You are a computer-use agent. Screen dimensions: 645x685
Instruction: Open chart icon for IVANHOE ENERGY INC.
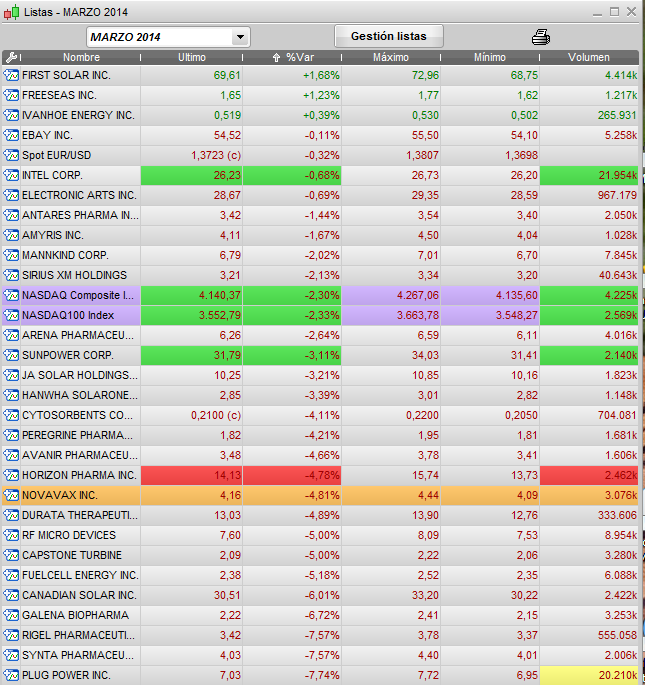click(x=11, y=115)
